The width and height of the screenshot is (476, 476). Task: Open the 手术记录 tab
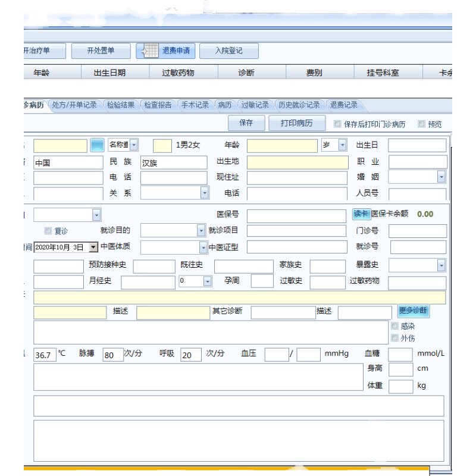click(x=195, y=105)
